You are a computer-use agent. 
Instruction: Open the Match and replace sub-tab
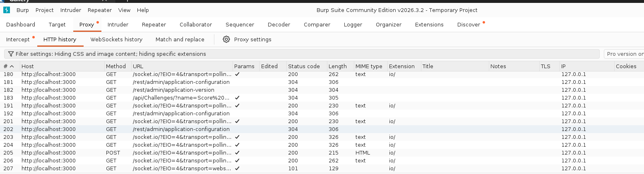click(x=180, y=39)
